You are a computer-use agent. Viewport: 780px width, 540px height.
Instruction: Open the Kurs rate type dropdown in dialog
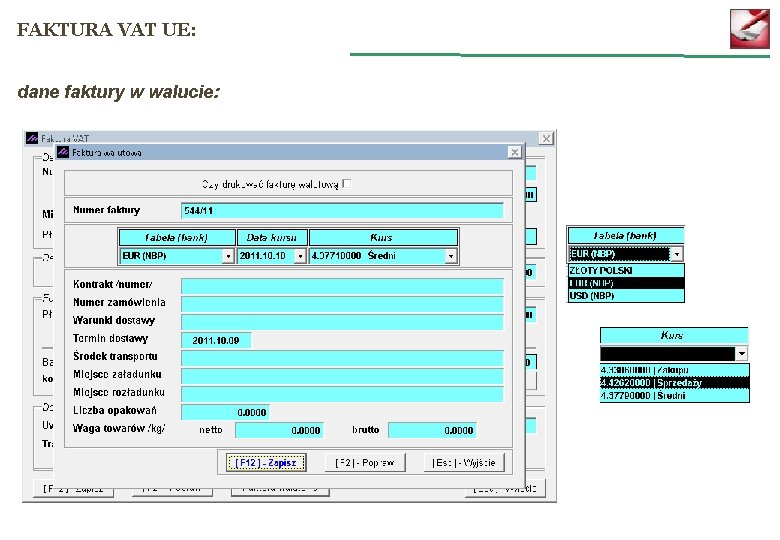[451, 256]
